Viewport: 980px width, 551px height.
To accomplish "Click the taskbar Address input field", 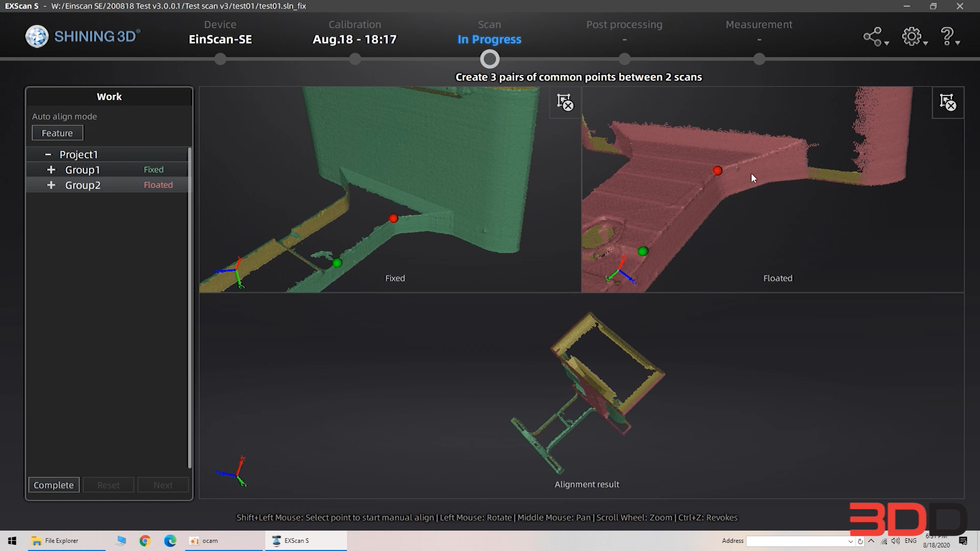I will pyautogui.click(x=796, y=541).
